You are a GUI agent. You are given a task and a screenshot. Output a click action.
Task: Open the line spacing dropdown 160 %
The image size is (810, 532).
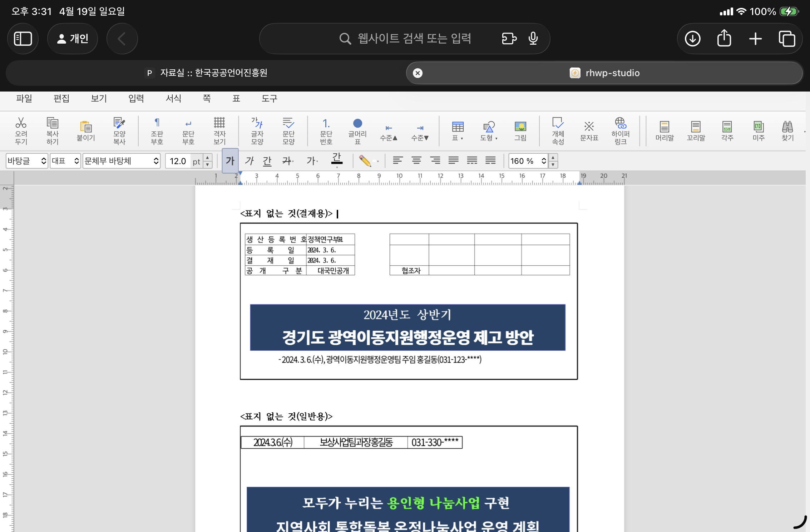point(529,161)
